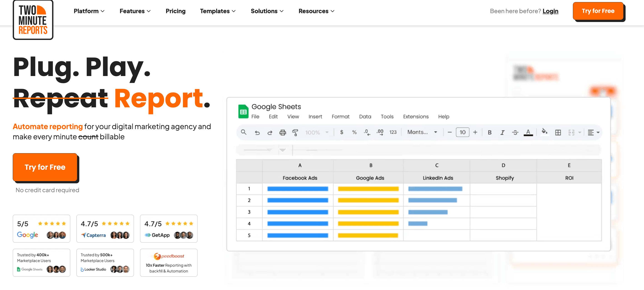
Task: Select the paint format roller icon
Action: click(295, 132)
